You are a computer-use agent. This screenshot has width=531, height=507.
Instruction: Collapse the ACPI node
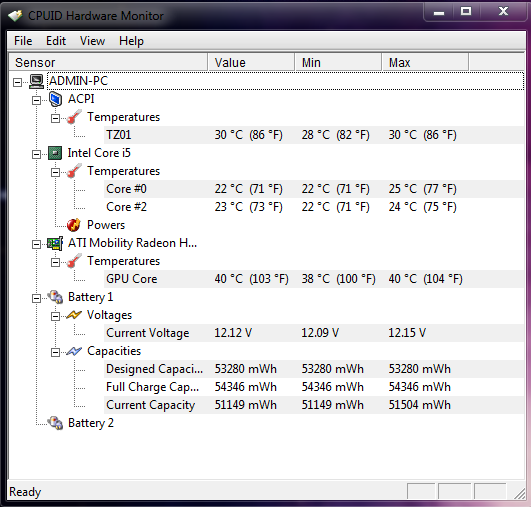pos(36,100)
